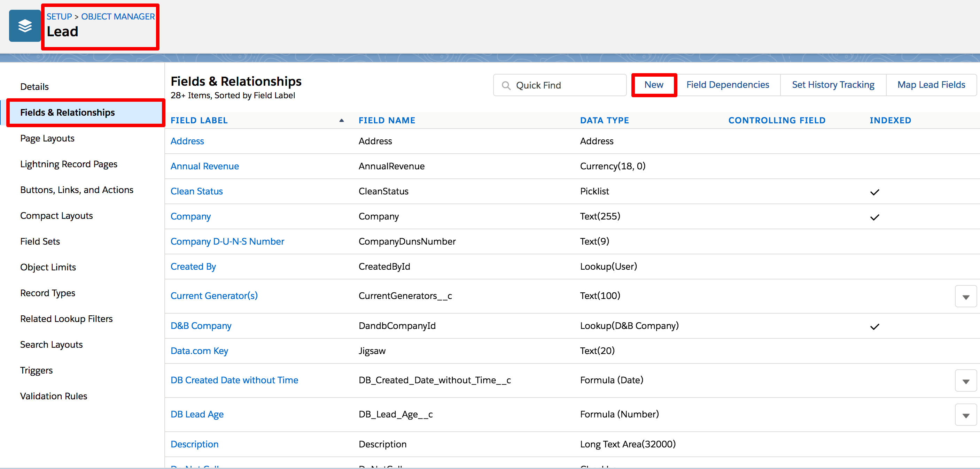Click the Map Lead Fields button
Screen dimensions: 980x469
931,85
